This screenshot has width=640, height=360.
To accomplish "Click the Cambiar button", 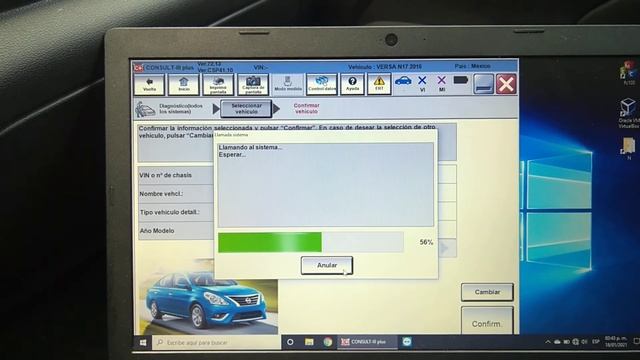I will (487, 292).
